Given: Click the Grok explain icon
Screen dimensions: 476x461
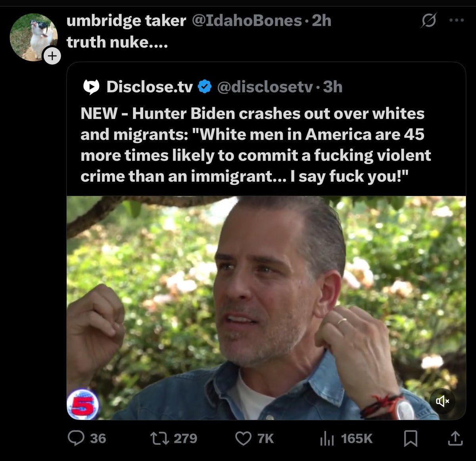Looking at the screenshot, I should tap(429, 20).
